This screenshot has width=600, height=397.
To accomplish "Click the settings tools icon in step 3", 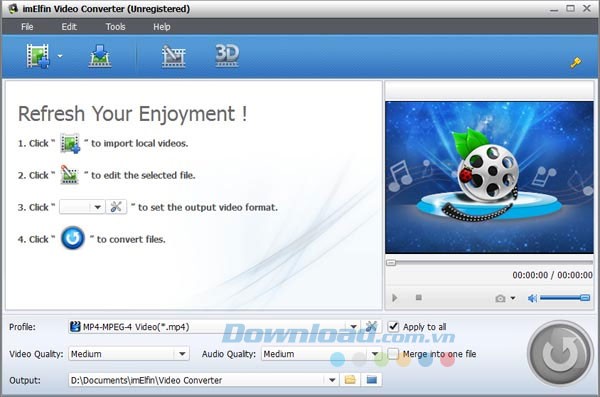I will click(x=116, y=207).
